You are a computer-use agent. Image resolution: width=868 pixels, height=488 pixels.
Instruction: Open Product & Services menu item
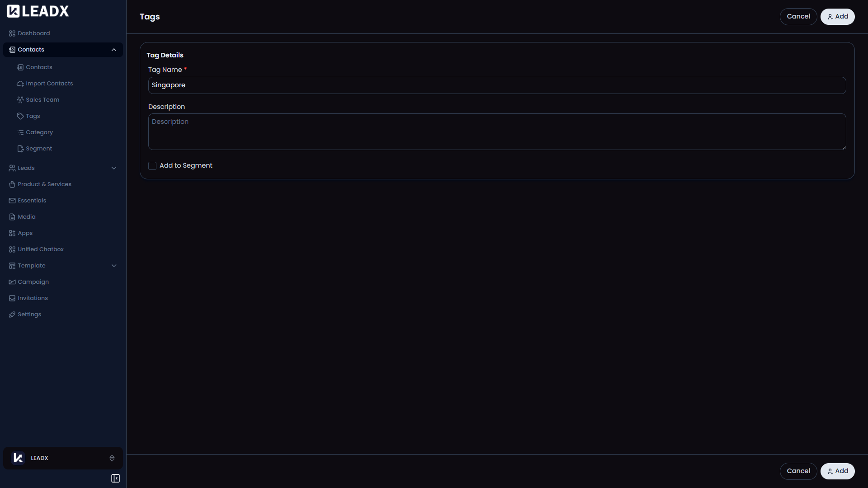coord(44,184)
